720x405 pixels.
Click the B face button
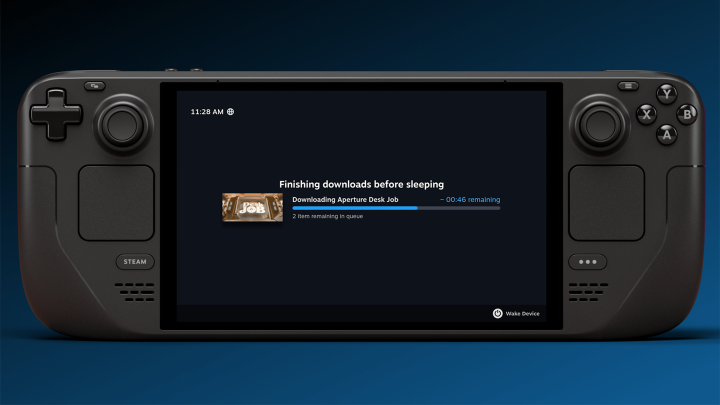point(687,114)
